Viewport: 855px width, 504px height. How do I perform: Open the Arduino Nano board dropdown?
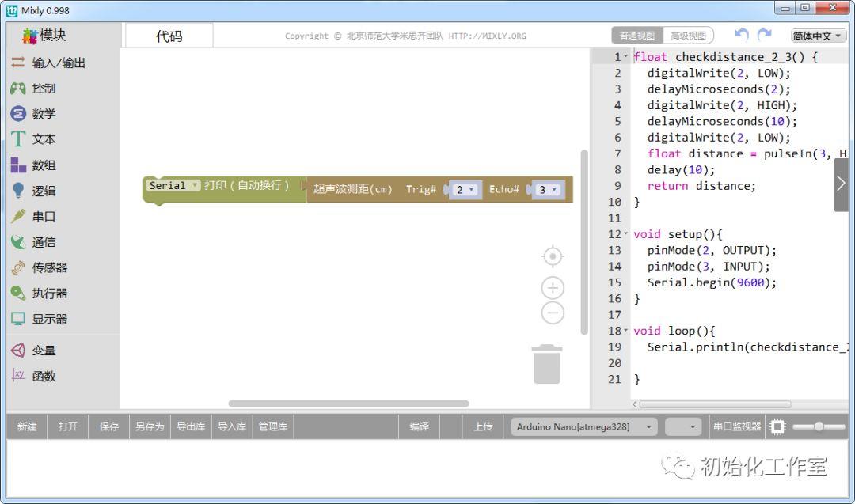tap(583, 426)
